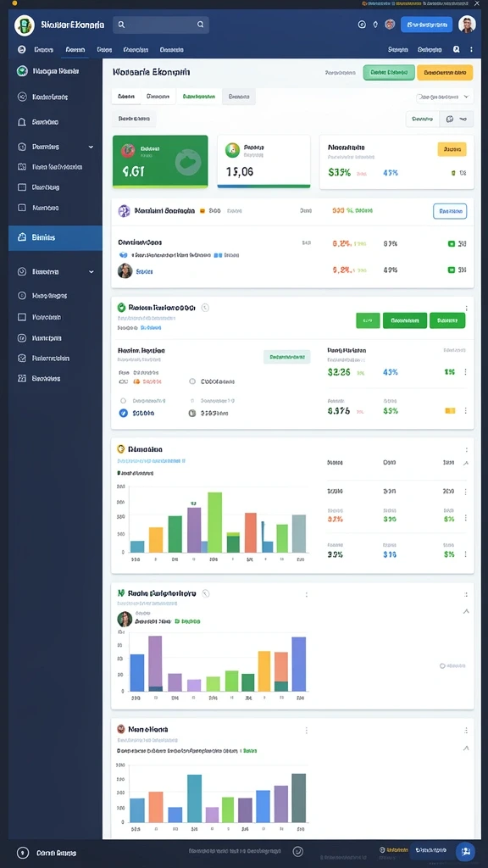Click the green app logo in header
Image resolution: width=488 pixels, height=868 pixels.
(24, 25)
